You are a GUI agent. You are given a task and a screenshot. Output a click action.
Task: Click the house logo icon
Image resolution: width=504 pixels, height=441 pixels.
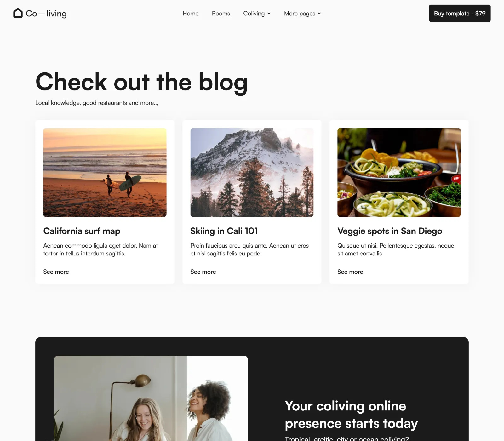point(18,13)
